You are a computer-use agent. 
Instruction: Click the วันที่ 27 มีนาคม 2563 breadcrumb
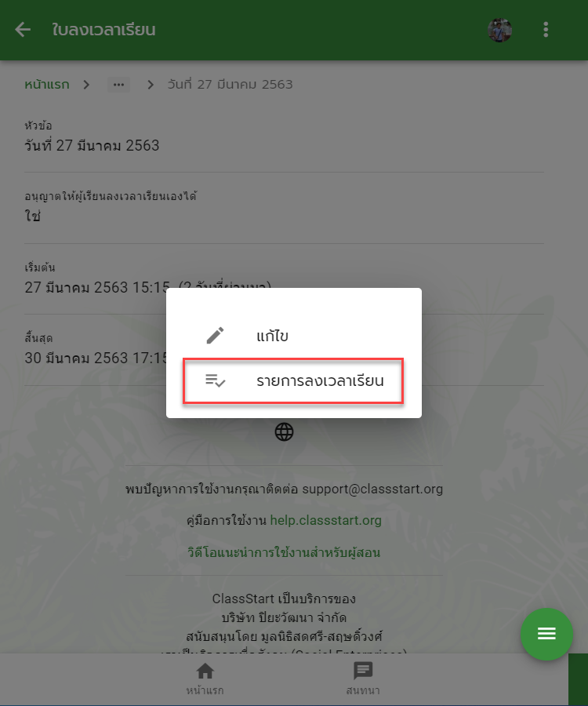tap(230, 85)
